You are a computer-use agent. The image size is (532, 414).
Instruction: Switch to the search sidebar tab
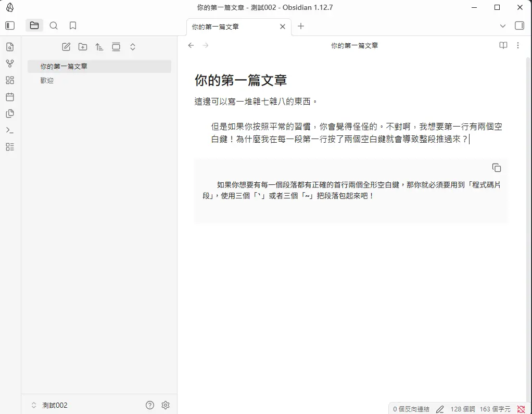[x=54, y=26]
